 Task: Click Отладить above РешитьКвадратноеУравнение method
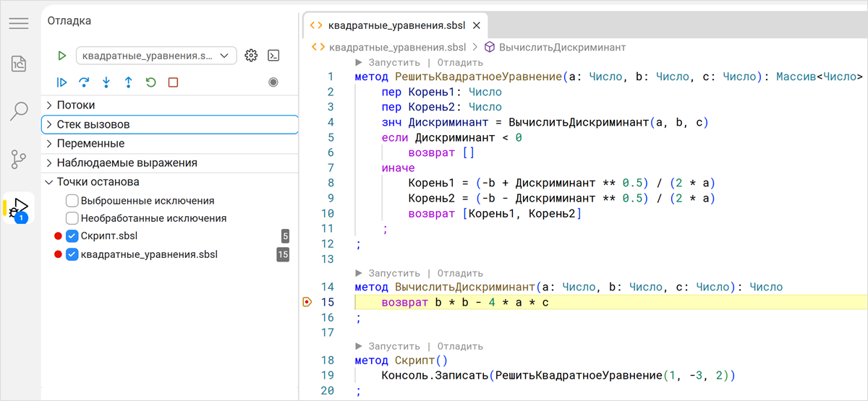click(459, 63)
